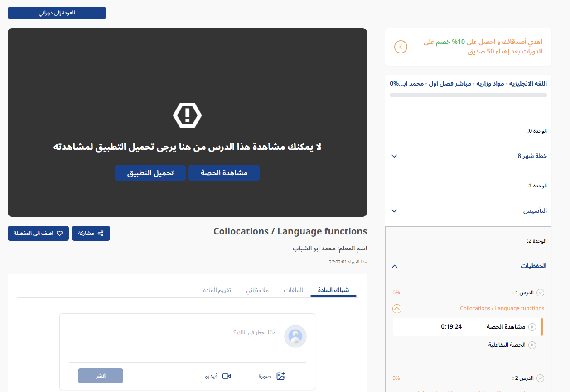Screen dimensions: 570x392
Task: Toggle completion circle next to الدرس 2
Action: 540,378
